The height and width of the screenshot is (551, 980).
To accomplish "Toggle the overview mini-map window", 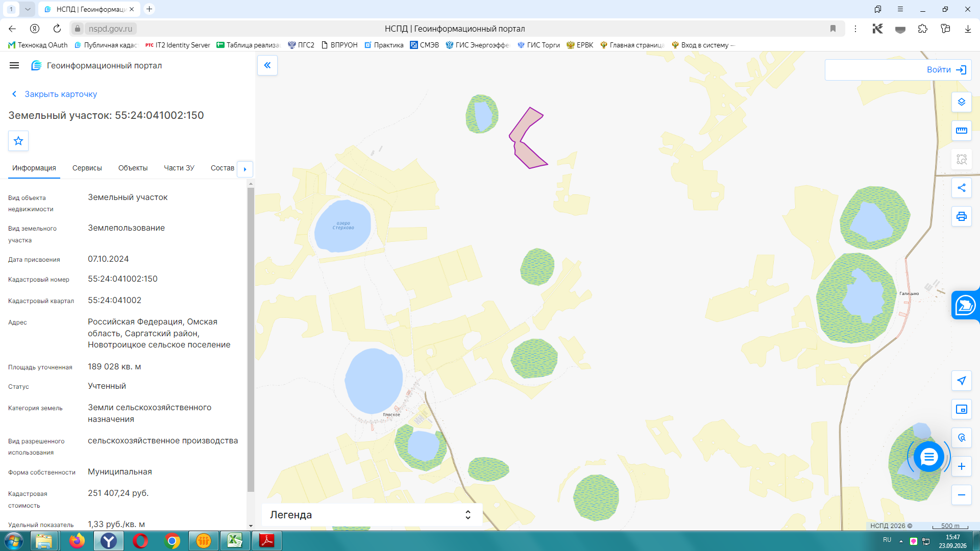I will pos(962,409).
